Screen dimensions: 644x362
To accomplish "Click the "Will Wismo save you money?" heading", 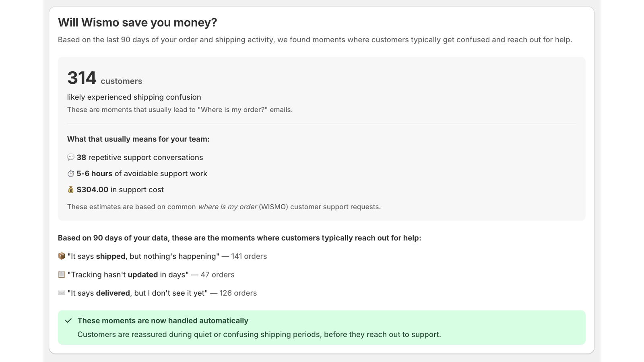I will tap(137, 23).
